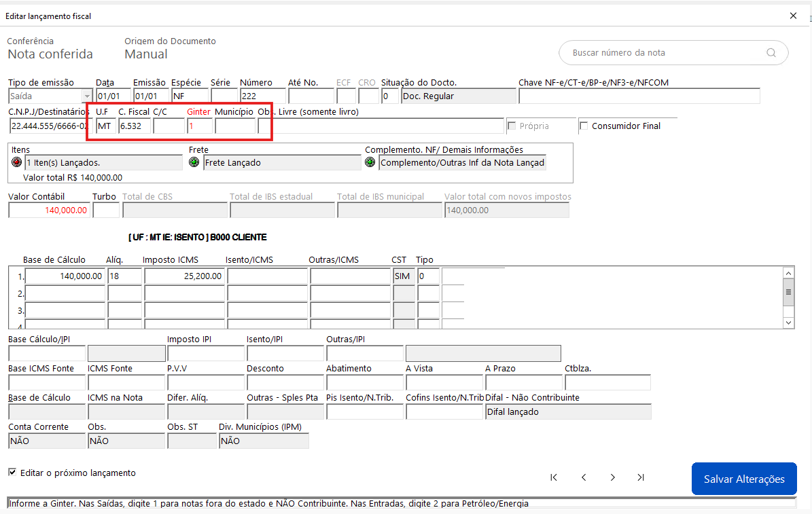This screenshot has width=812, height=514.
Task: Click the Ginter field showing 1
Action: (x=200, y=126)
